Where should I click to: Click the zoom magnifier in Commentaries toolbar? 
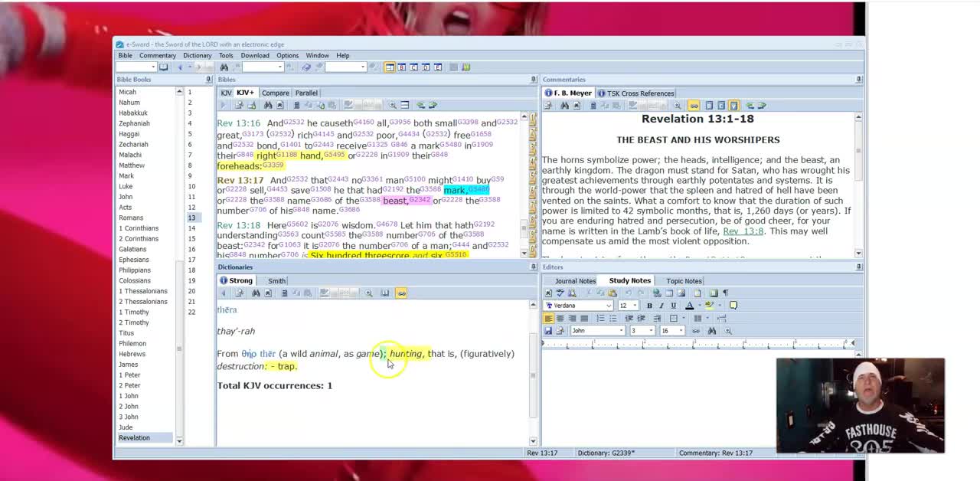click(x=677, y=106)
